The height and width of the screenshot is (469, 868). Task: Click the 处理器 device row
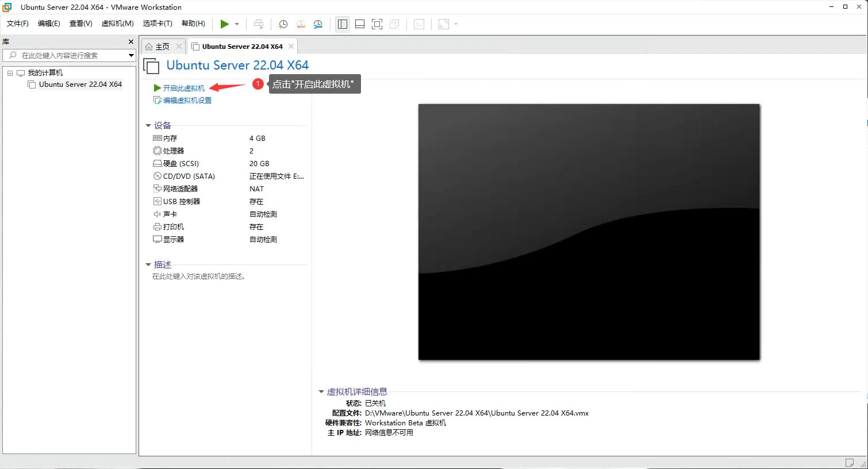(229, 151)
